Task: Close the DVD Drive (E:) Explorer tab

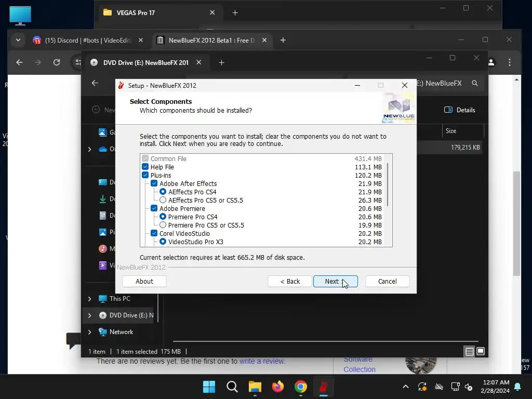Action: click(x=199, y=62)
